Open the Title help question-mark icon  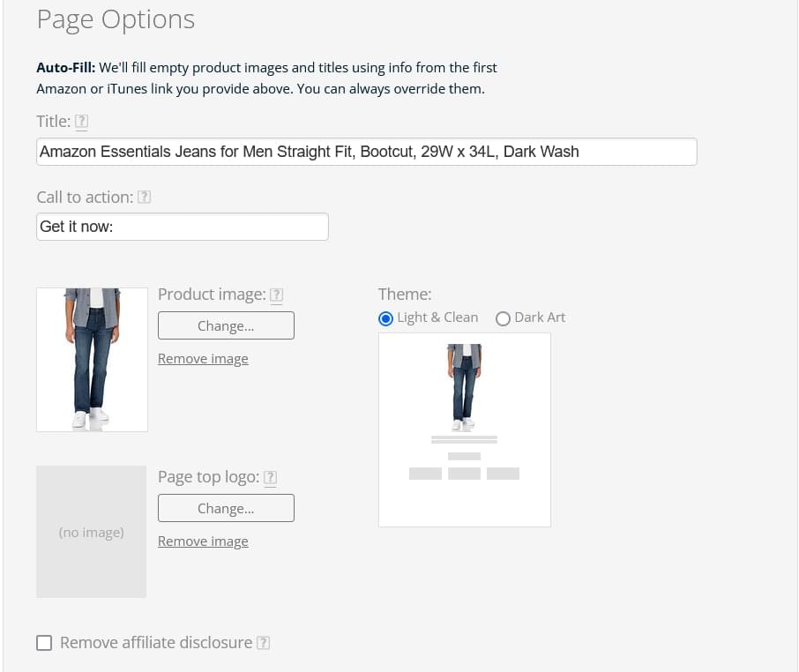coord(81,121)
